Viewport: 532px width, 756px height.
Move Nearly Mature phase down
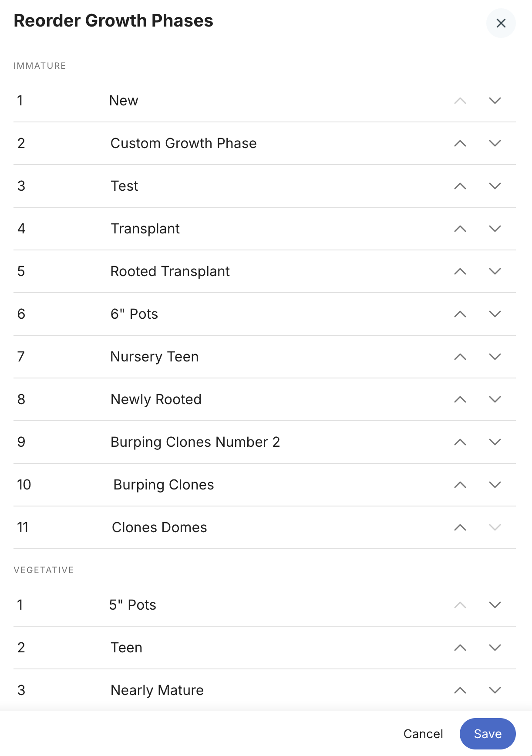point(495,690)
